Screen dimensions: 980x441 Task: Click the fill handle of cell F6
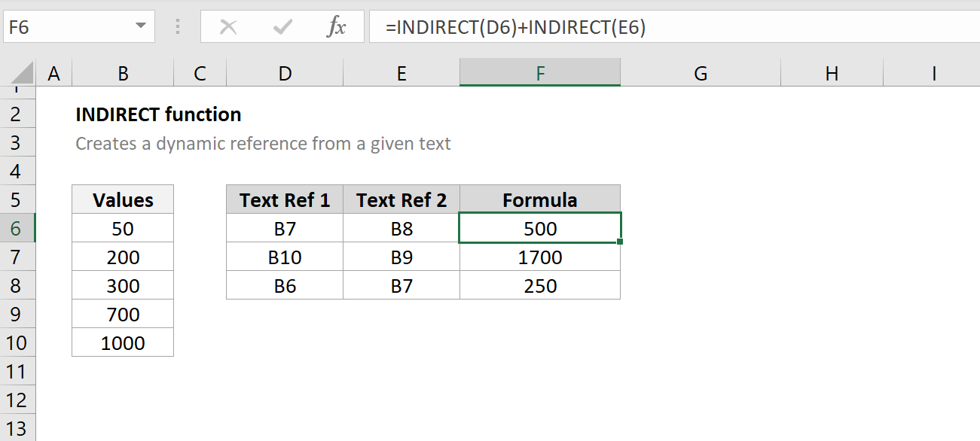[620, 242]
